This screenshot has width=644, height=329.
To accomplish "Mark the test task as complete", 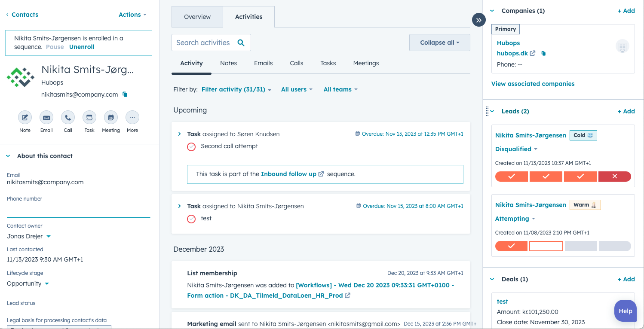I will (x=191, y=219).
